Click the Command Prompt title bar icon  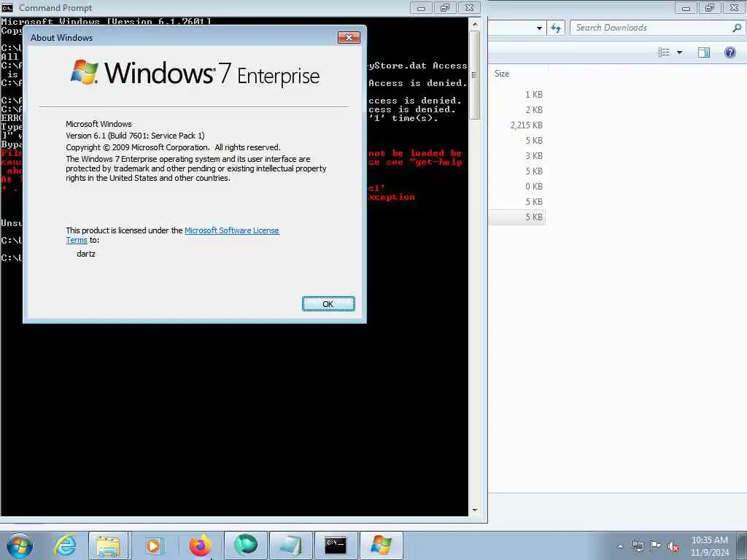point(7,7)
